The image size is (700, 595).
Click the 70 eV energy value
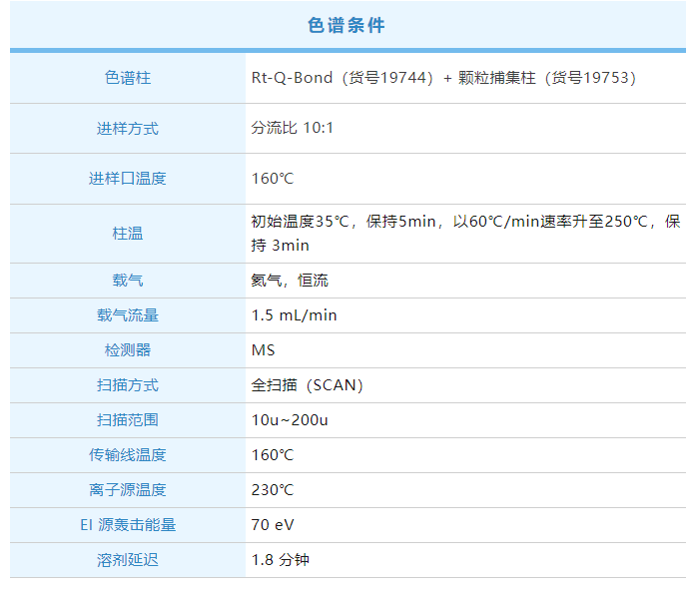pyautogui.click(x=273, y=525)
